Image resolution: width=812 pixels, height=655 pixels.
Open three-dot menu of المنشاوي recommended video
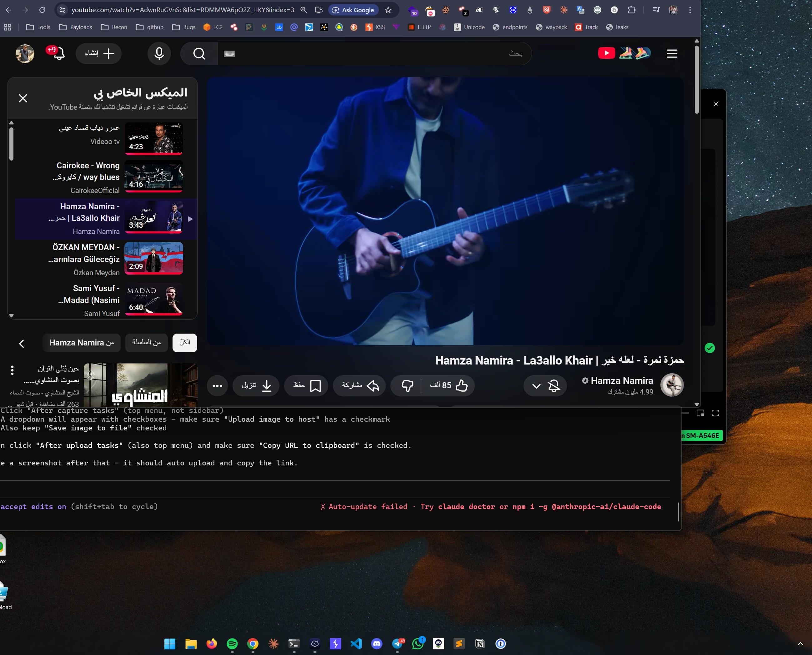13,370
